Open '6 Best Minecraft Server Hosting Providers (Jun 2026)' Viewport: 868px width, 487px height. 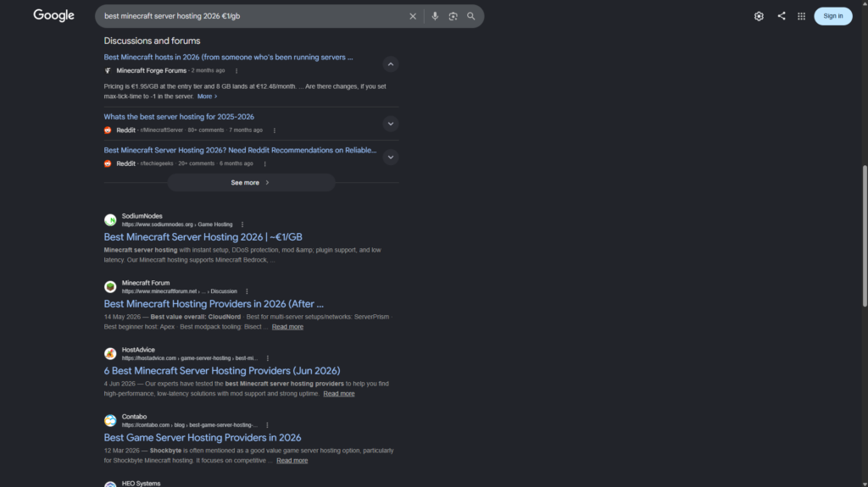coord(222,371)
